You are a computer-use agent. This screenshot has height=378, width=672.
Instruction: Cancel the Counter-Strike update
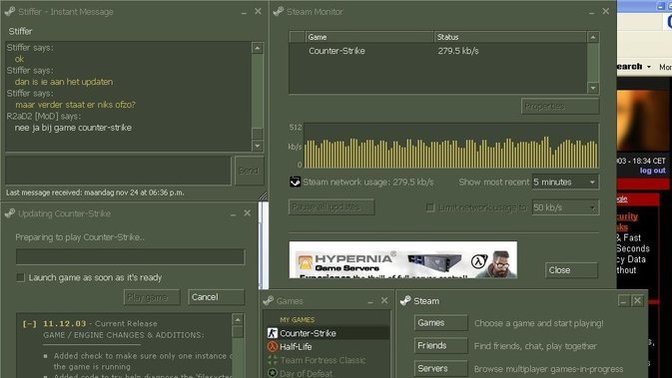(216, 297)
